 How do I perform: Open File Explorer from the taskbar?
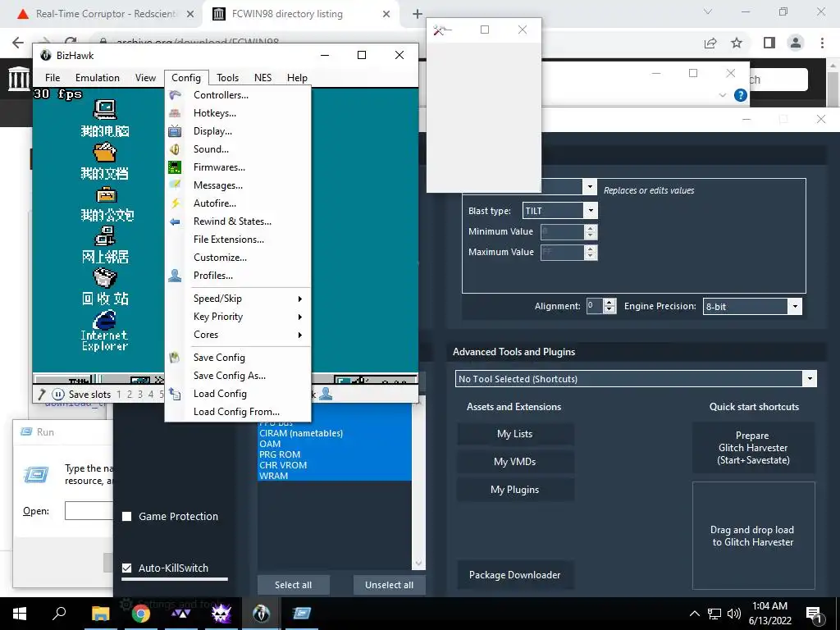[x=100, y=614]
